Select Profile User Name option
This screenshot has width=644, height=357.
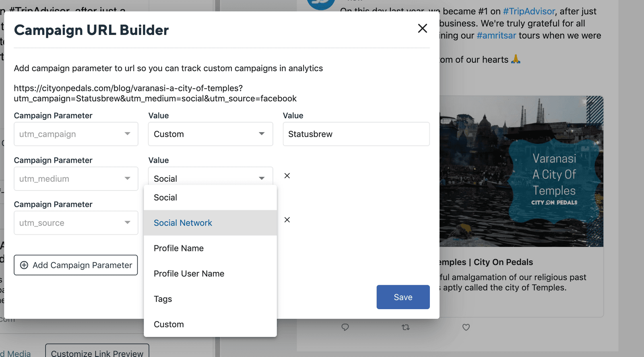(189, 274)
